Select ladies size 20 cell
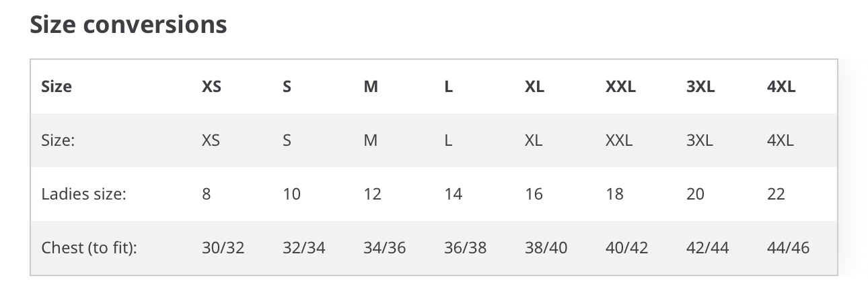The width and height of the screenshot is (868, 301). [695, 194]
